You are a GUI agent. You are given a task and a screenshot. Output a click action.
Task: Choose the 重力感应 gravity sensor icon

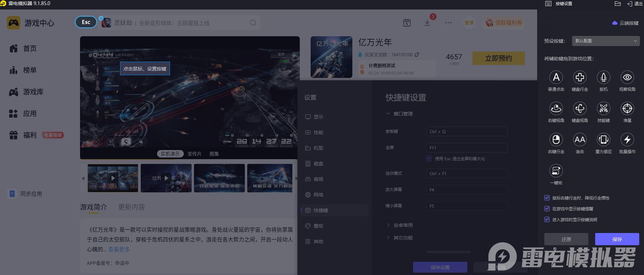pos(603,140)
